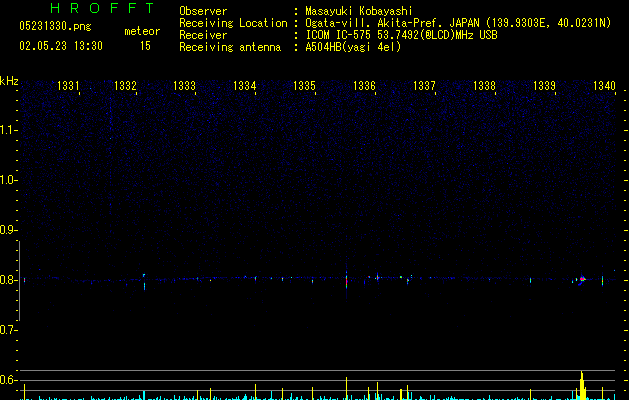
Task: Click the bright meteor echo near 1339
Action: coord(582,279)
